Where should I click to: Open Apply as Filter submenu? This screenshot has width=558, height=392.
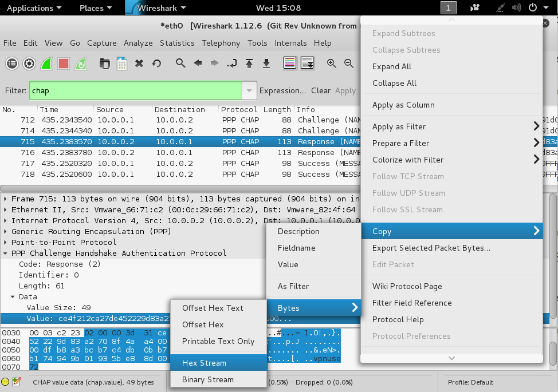[452, 126]
